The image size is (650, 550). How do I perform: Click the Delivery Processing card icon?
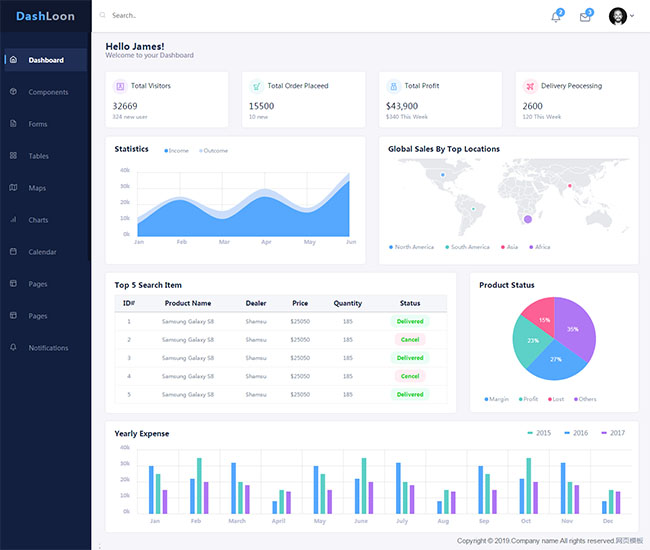pyautogui.click(x=529, y=86)
